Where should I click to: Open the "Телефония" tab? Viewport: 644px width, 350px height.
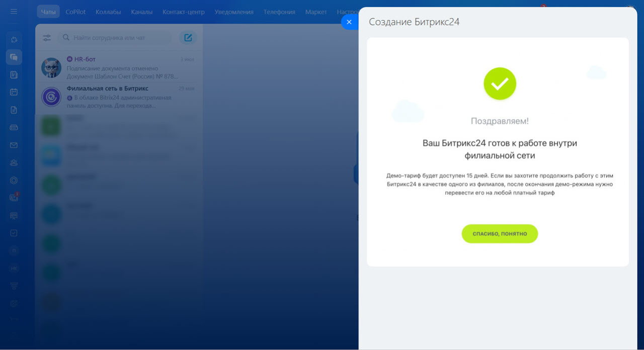279,12
